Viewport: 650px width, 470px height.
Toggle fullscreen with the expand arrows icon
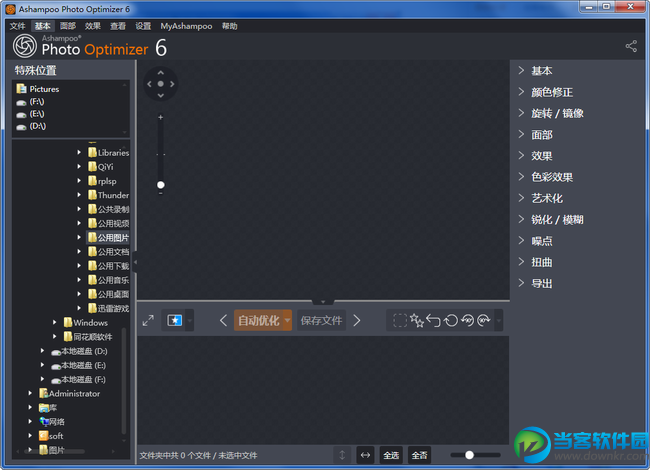pyautogui.click(x=148, y=320)
